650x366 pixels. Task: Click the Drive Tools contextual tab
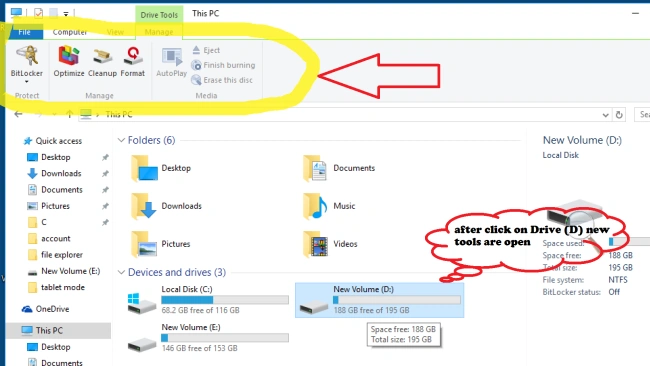click(159, 15)
